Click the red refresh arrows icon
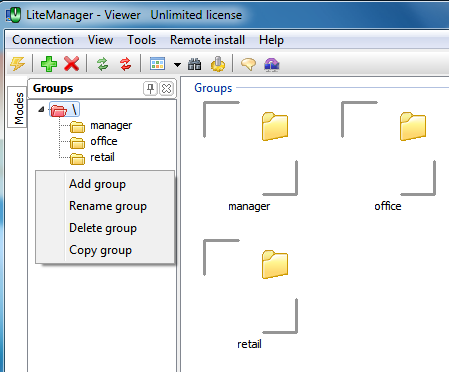This screenshot has height=372, width=449. 126,64
